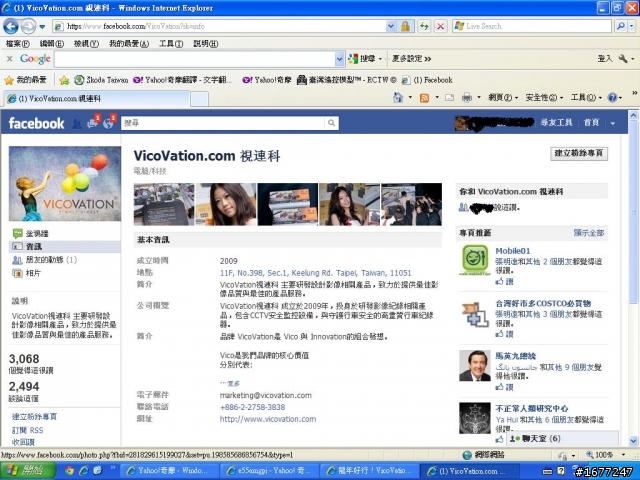
Task: Open the Facebook account dropdown arrow
Action: [613, 123]
